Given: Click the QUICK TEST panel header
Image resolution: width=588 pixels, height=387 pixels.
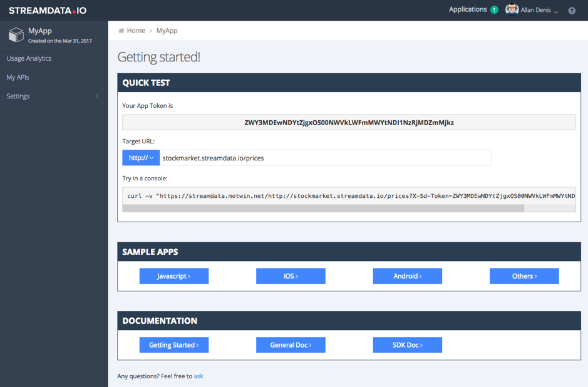Looking at the screenshot, I should (349, 83).
